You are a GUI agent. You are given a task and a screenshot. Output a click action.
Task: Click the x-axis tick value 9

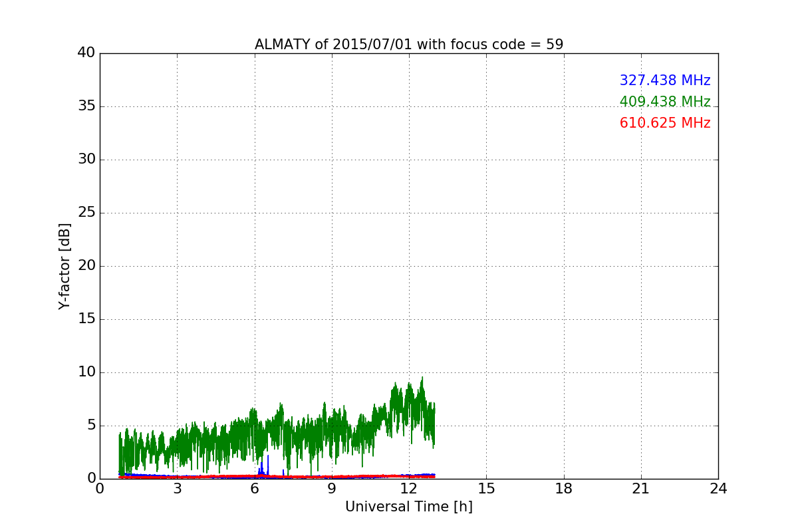[x=332, y=489]
